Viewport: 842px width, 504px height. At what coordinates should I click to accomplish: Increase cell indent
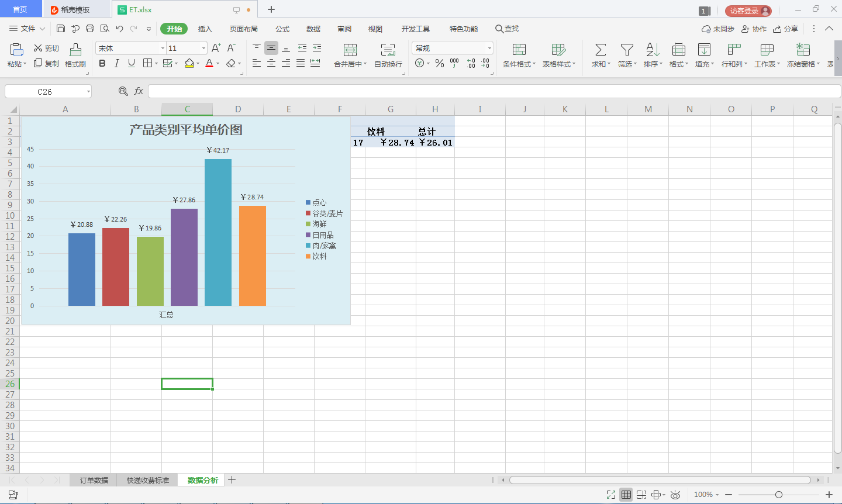(317, 48)
